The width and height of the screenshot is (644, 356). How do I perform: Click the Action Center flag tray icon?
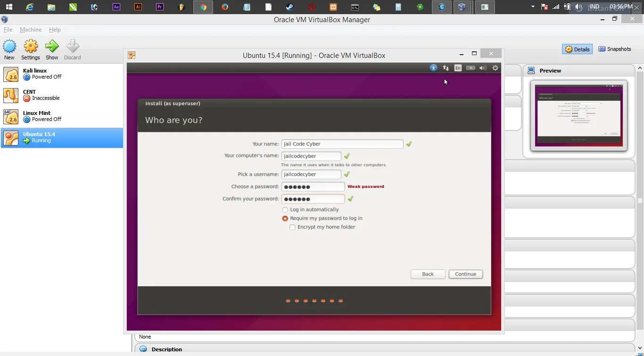(545, 7)
